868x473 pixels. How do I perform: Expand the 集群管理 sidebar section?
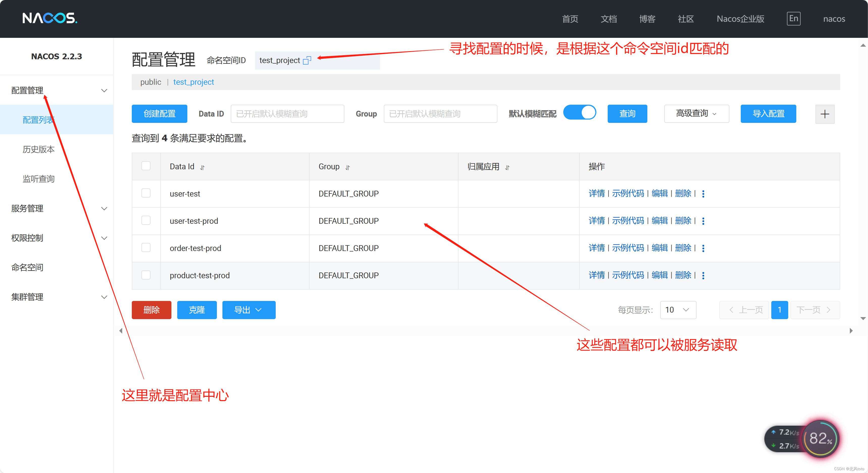57,297
